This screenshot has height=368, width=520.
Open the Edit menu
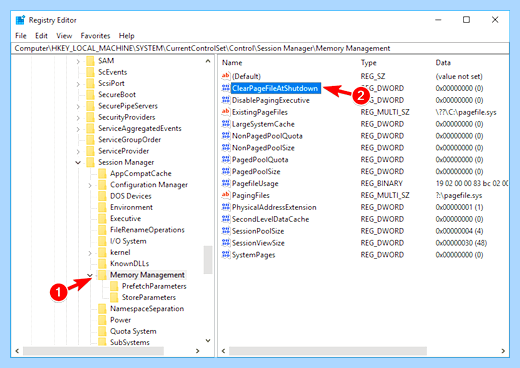click(x=41, y=36)
